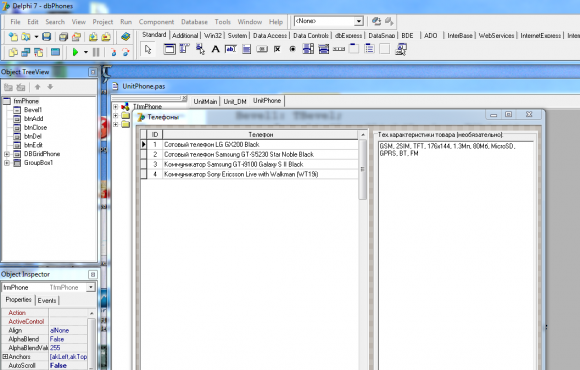Select the Frames component icon
580x370 pixels.
coord(169,49)
